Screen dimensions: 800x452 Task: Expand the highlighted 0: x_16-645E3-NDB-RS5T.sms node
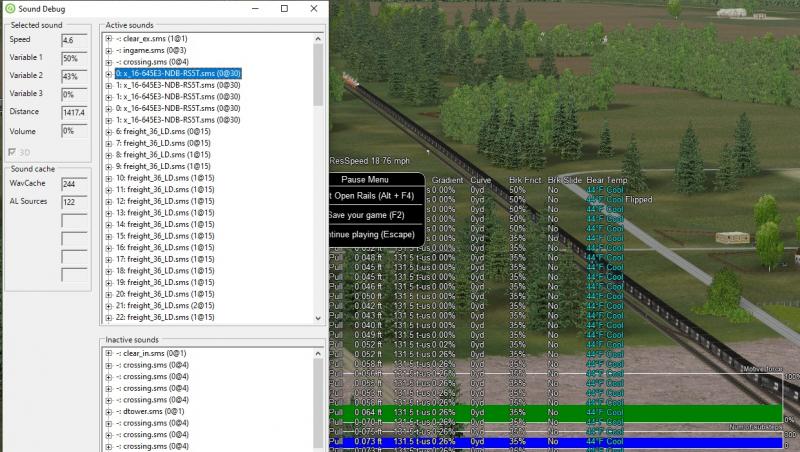coord(109,73)
